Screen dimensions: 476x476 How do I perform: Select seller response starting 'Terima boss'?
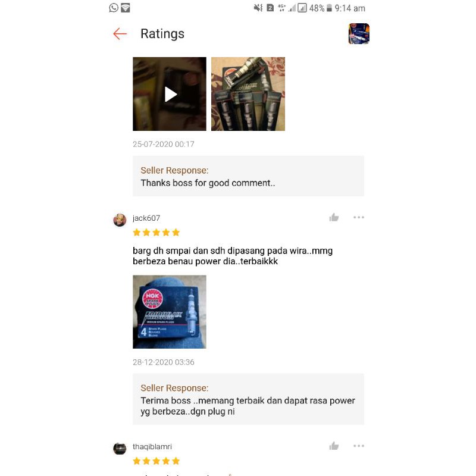pyautogui.click(x=248, y=406)
